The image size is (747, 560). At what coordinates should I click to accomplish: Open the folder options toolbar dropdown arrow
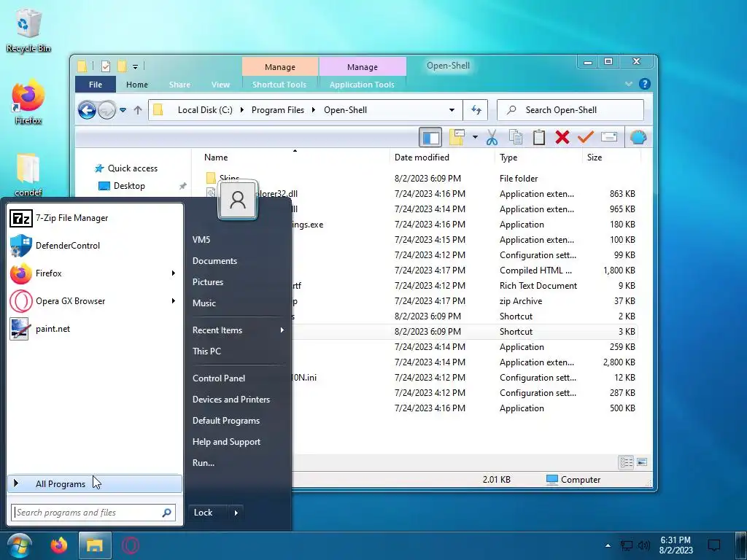pos(475,138)
